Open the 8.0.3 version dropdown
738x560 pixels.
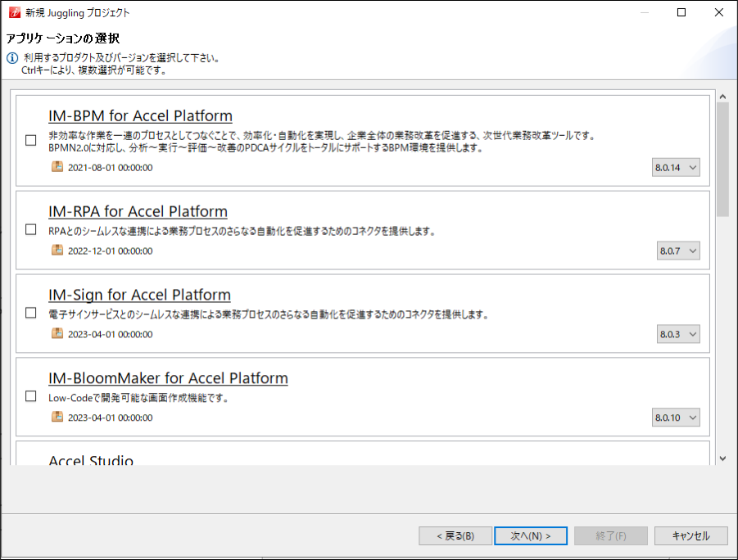coord(678,334)
